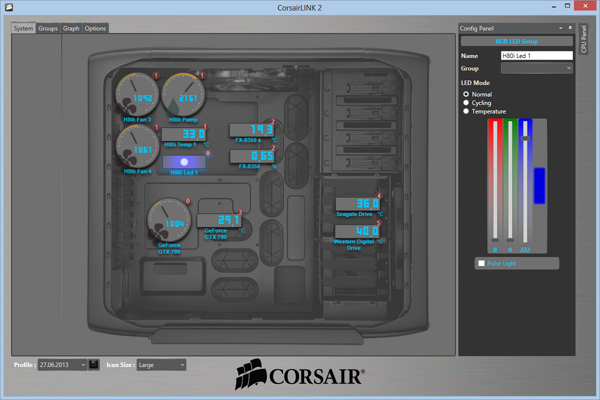Open the Group dropdown
The image size is (600, 400).
click(x=537, y=68)
